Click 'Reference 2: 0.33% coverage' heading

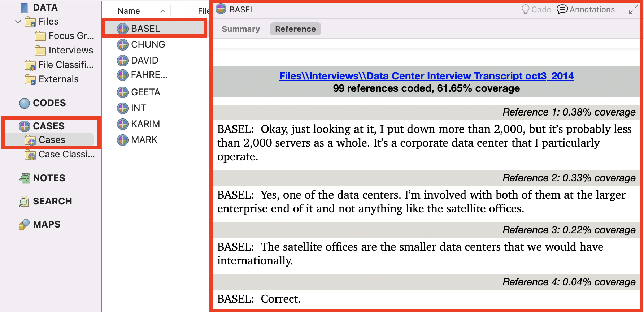click(x=569, y=178)
